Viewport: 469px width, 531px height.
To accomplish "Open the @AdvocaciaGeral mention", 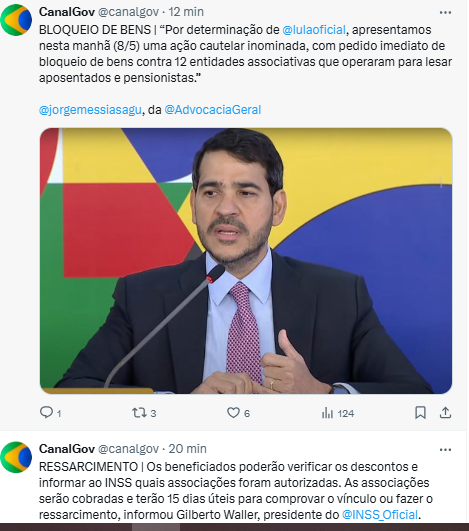I will (x=213, y=110).
